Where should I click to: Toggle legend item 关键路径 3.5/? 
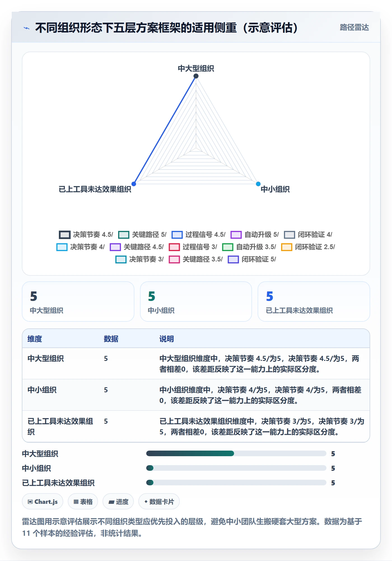click(196, 259)
